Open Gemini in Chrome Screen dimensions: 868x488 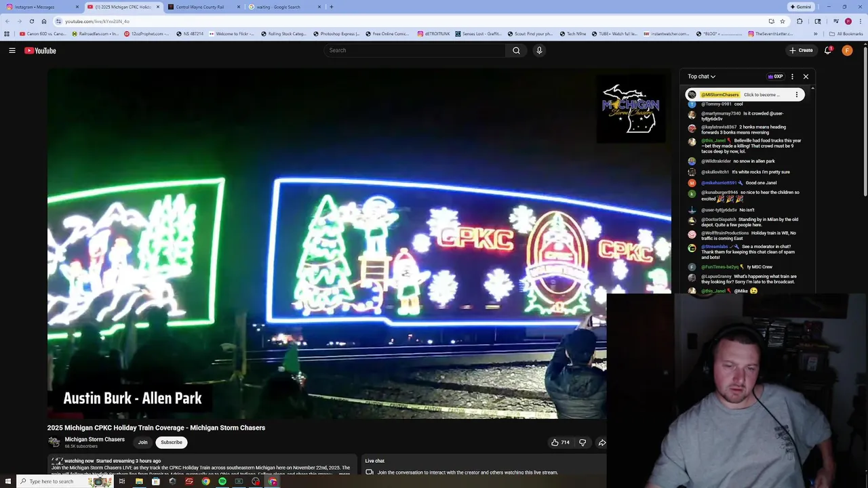800,7
